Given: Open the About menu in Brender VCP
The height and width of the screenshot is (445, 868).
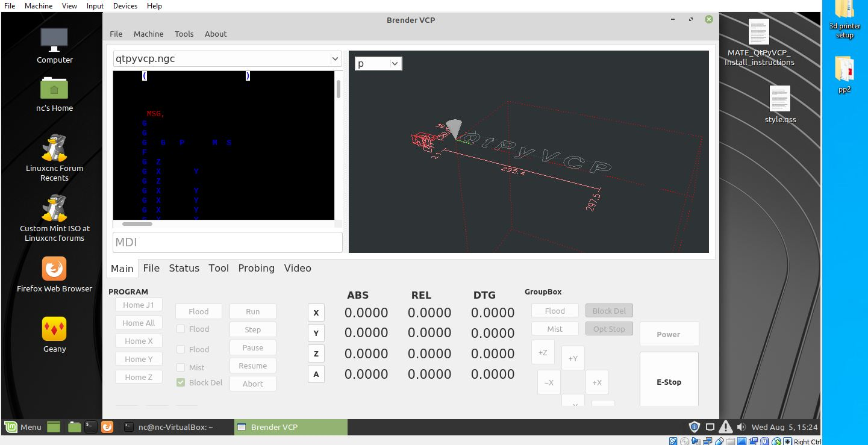Looking at the screenshot, I should pos(216,34).
